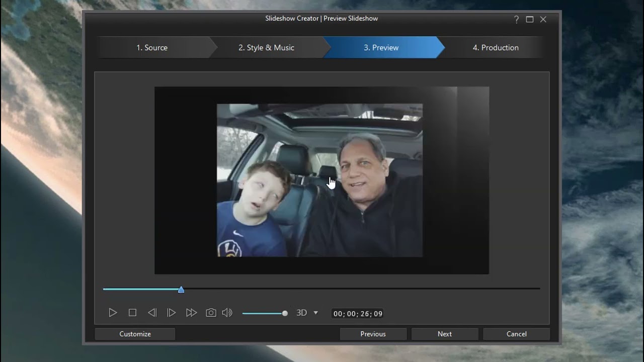Viewport: 644px width, 362px height.
Task: Go to the 1. Source step
Action: coord(152,48)
